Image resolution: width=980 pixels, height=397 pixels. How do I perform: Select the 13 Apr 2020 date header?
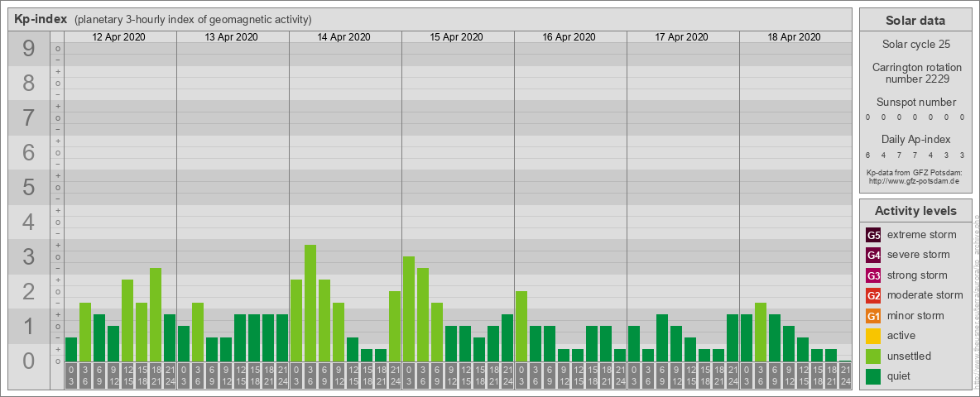pyautogui.click(x=231, y=37)
